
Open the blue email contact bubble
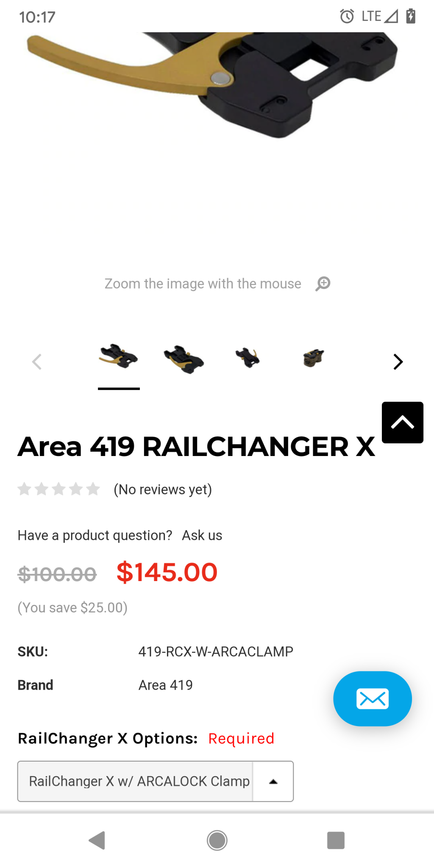(372, 698)
